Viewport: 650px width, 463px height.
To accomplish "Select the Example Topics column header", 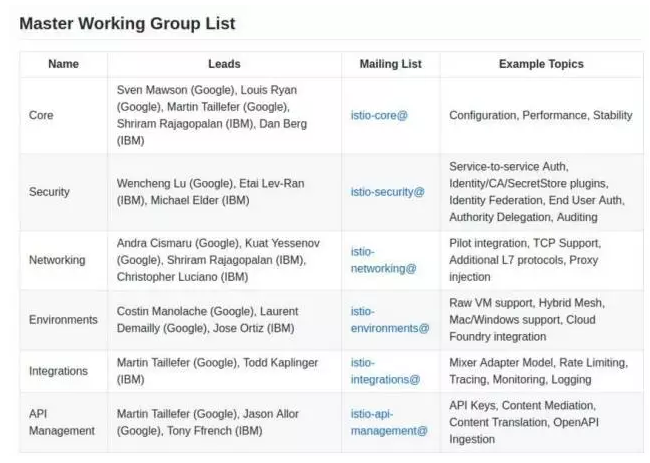I will (x=541, y=64).
